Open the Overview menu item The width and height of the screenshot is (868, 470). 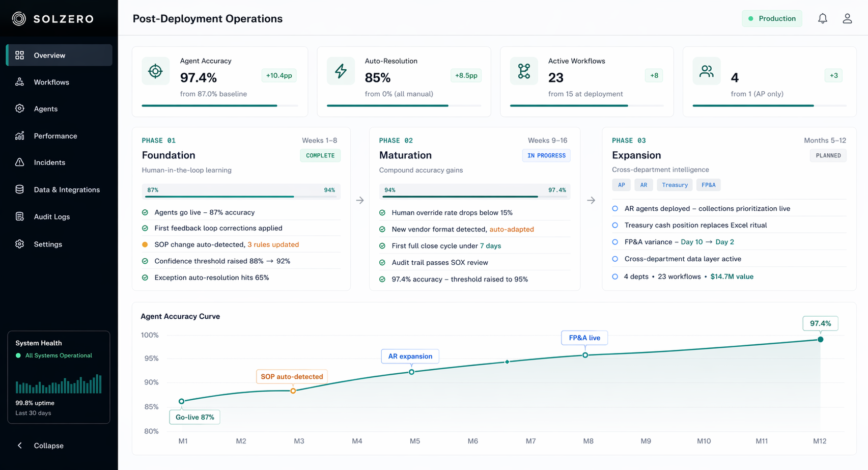coord(59,55)
